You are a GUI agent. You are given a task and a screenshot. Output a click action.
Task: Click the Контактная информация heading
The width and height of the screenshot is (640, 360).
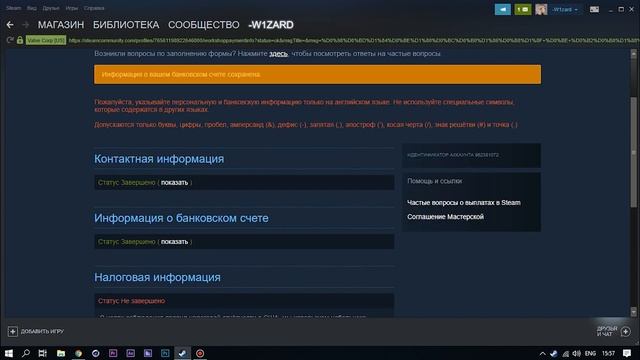159,159
